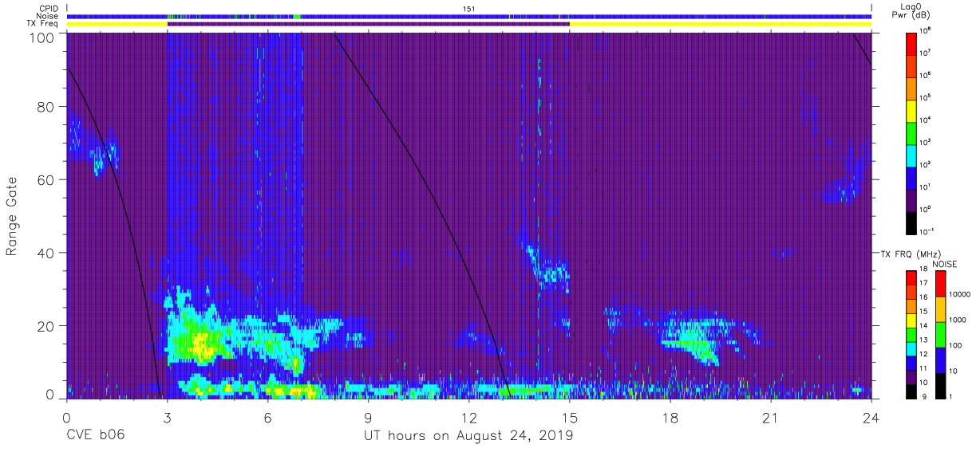This screenshot has height=452, width=980.
Task: Click x-axis tick label '15'
Action: (x=569, y=418)
